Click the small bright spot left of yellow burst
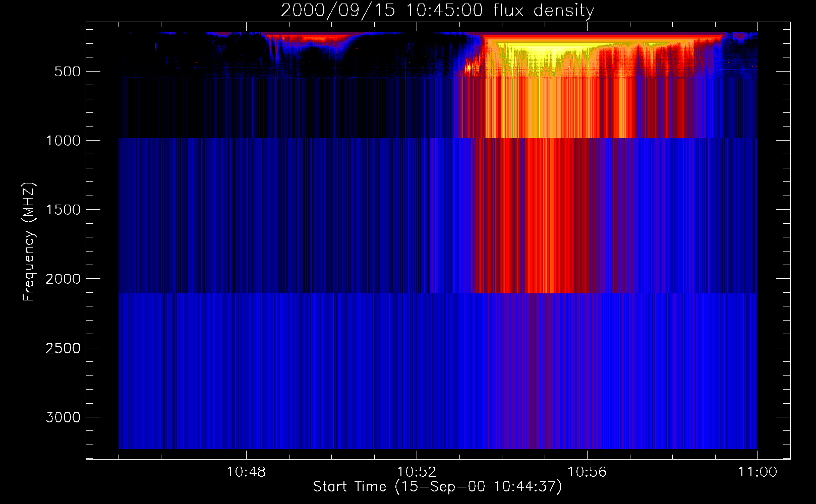Viewport: 816px width, 504px height. 469,67
